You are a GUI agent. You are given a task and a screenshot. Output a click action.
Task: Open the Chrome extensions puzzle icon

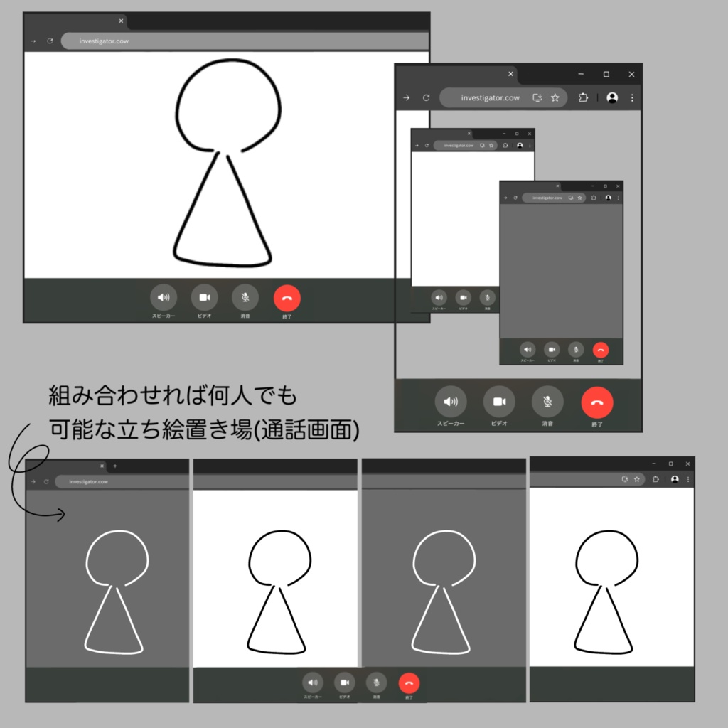pyautogui.click(x=583, y=98)
